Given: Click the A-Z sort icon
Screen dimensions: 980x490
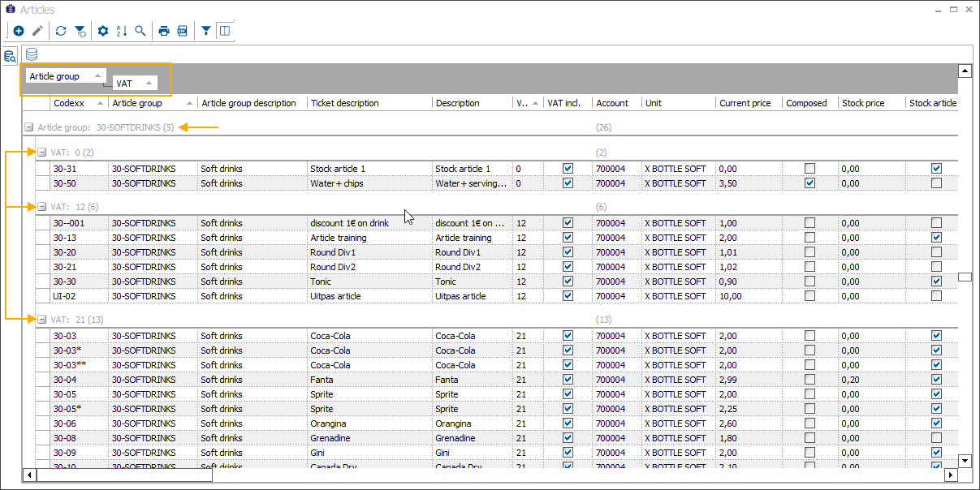Looking at the screenshot, I should [122, 31].
